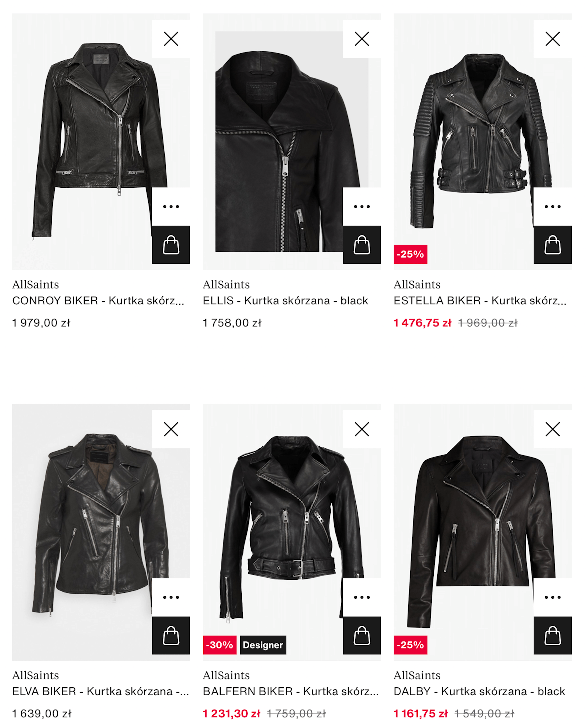Open DALBY - Kurtka skórzana product title
The image size is (586, 728).
pyautogui.click(x=479, y=692)
